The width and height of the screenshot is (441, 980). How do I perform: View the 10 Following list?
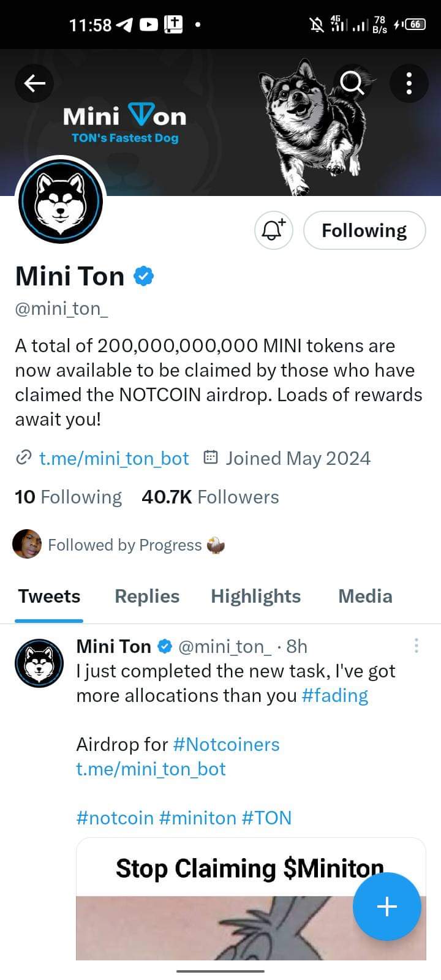pos(69,497)
